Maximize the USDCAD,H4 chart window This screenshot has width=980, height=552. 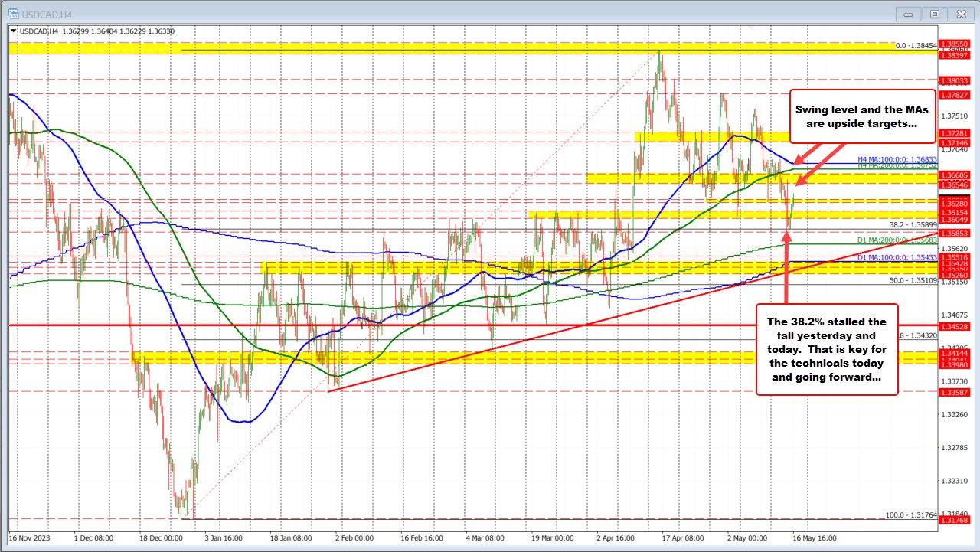pyautogui.click(x=934, y=14)
